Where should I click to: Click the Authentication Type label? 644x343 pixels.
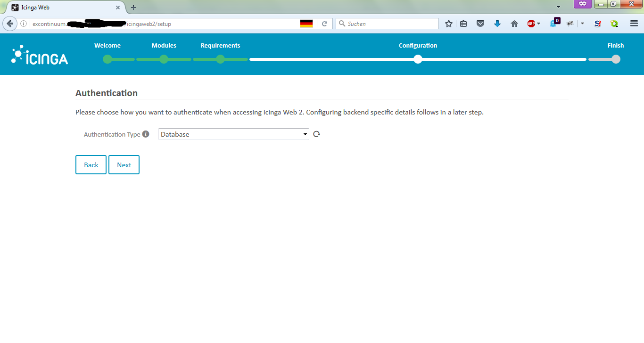tap(112, 134)
